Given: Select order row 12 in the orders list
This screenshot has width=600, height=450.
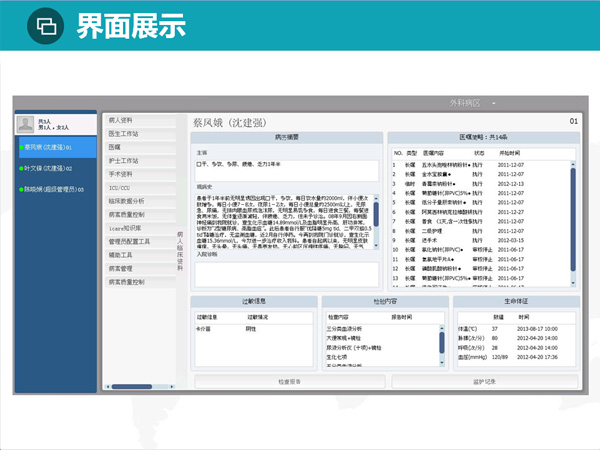Looking at the screenshot, I should (481, 269).
